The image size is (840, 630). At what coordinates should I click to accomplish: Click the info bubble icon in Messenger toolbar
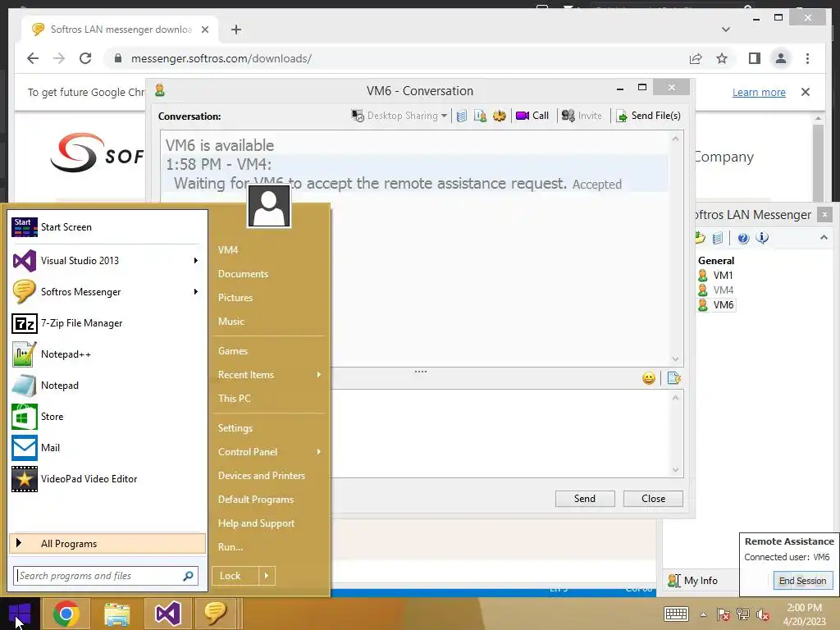tap(762, 238)
